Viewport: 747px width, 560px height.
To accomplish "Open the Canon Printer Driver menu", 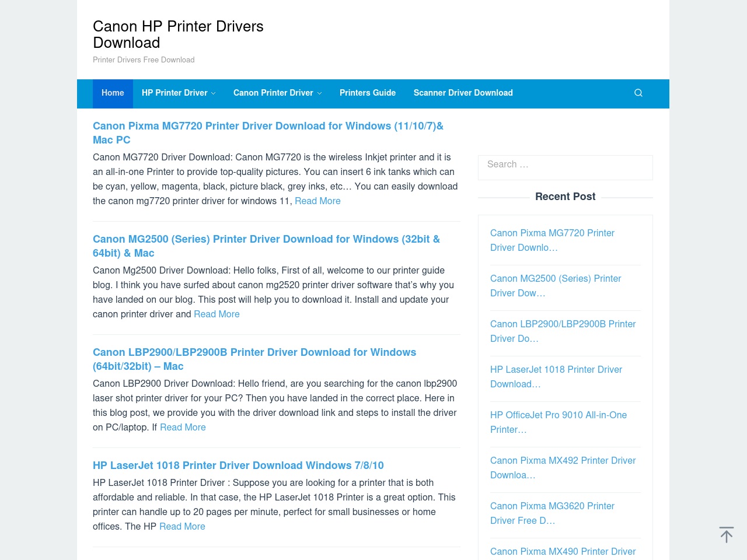I will click(273, 93).
